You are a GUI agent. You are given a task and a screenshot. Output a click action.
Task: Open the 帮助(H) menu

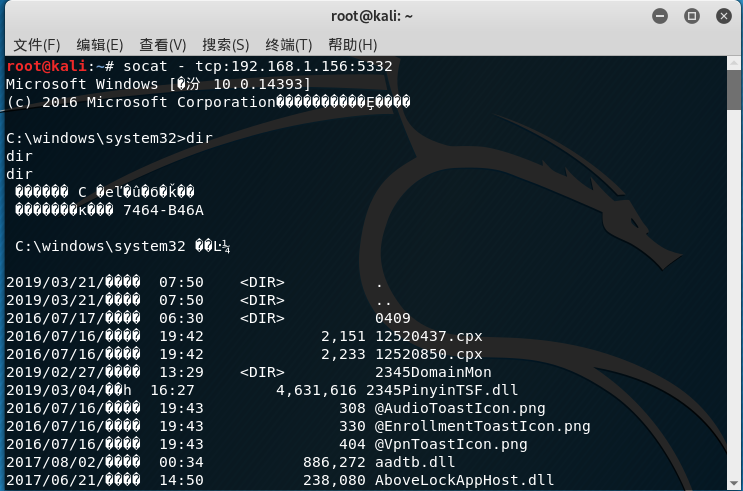coord(353,45)
